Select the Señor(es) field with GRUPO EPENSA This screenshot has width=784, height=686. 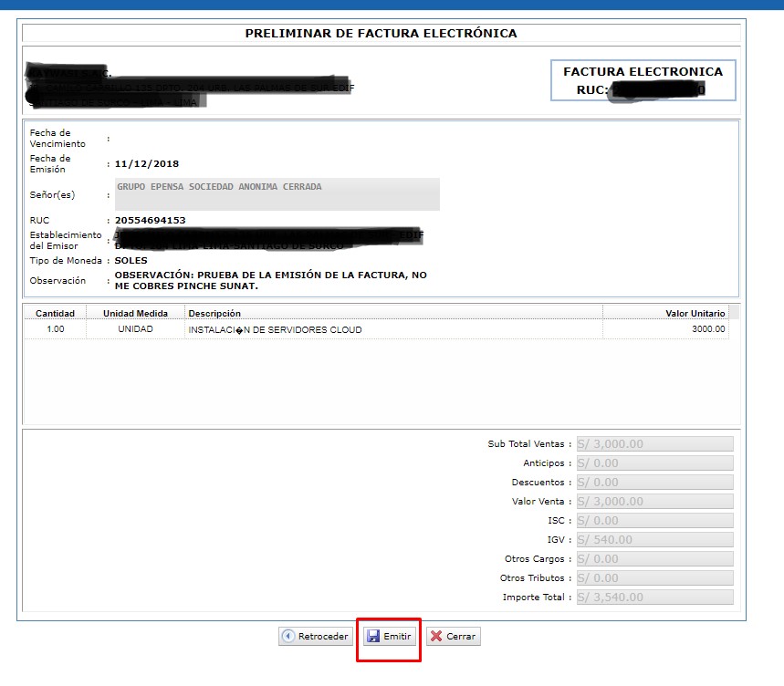pyautogui.click(x=277, y=194)
